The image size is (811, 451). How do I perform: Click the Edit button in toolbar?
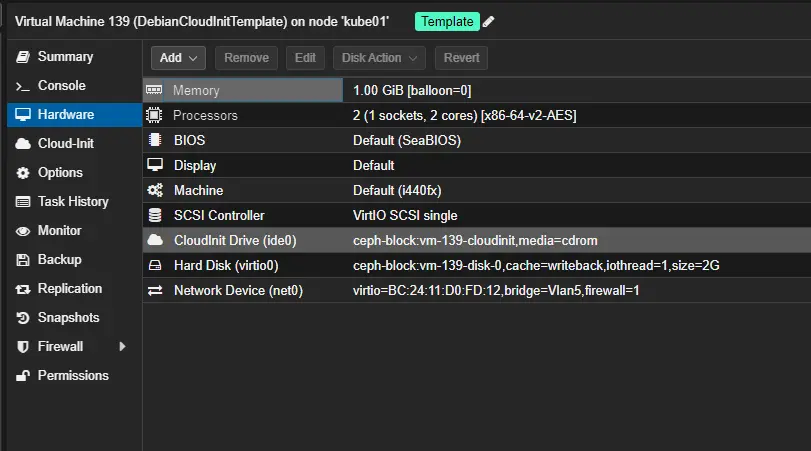[305, 58]
